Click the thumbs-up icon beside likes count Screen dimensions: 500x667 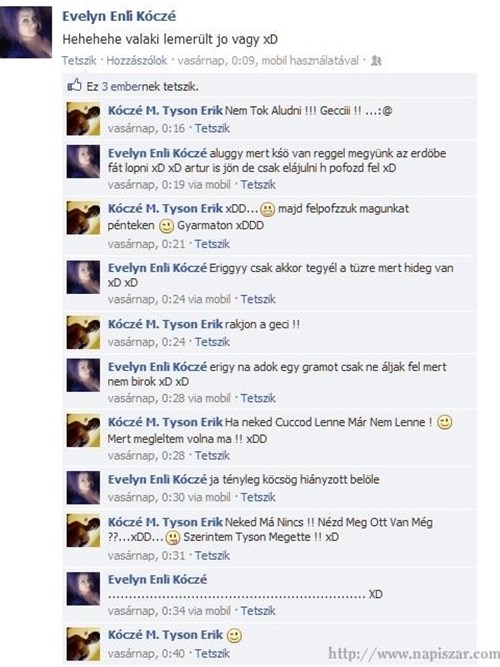[74, 85]
